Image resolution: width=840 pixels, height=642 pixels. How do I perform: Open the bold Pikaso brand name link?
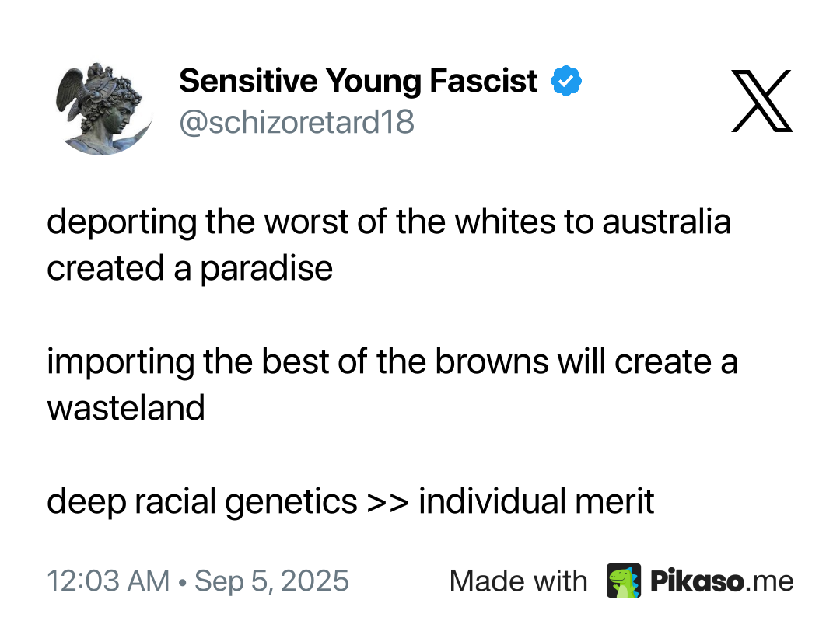(695, 581)
